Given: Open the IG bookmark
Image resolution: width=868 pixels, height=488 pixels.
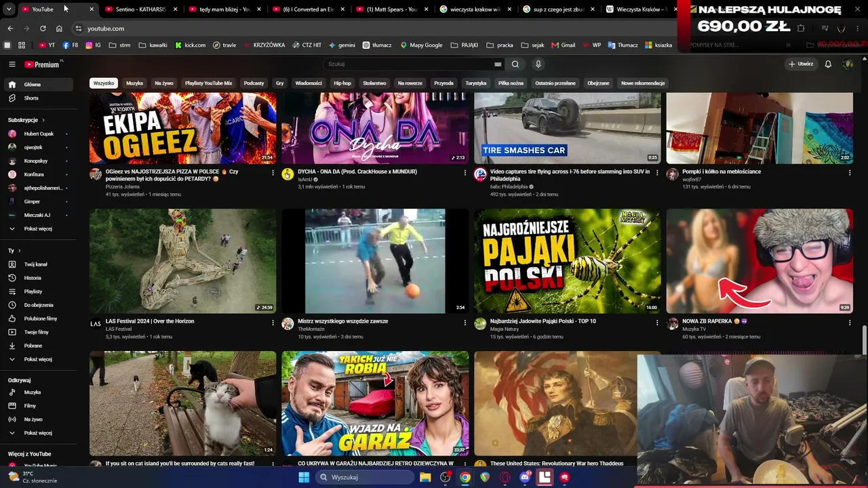Looking at the screenshot, I should pos(94,45).
